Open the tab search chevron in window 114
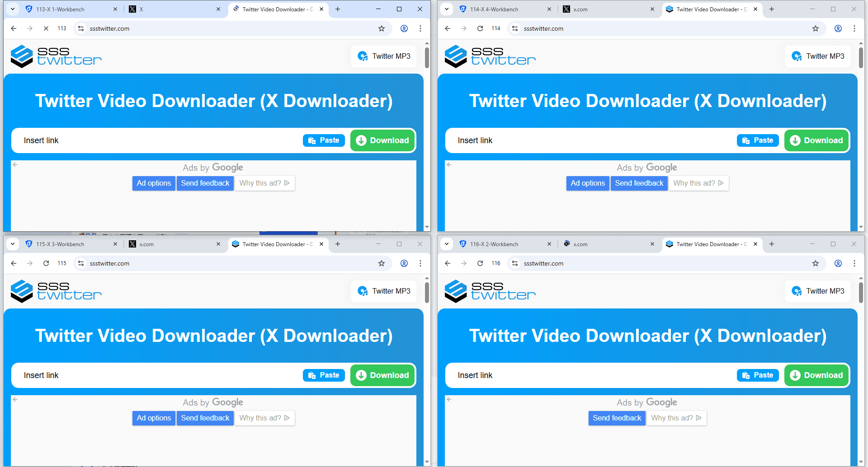This screenshot has height=467, width=868. pos(446,9)
